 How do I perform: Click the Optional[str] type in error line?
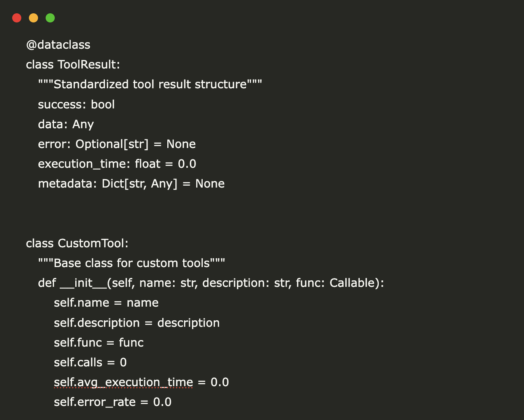click(x=112, y=144)
